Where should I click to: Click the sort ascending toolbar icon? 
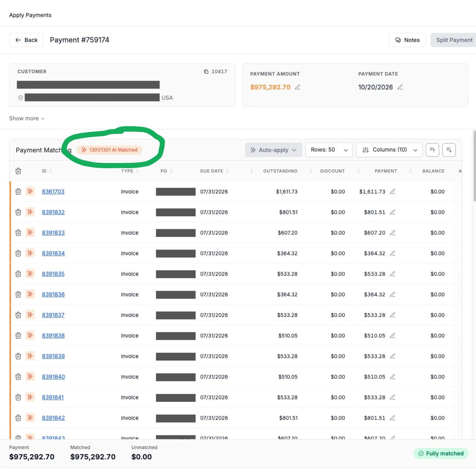[432, 150]
